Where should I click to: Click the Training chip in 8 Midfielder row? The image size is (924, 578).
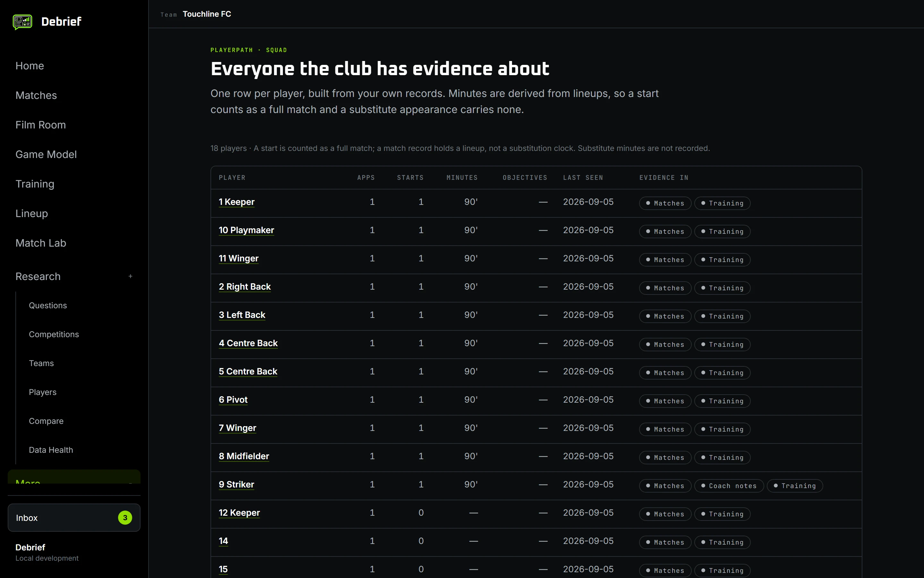pos(722,458)
